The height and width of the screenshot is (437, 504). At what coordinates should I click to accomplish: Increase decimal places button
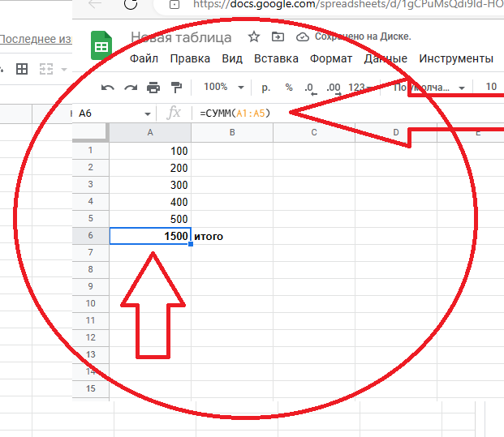[x=334, y=88]
